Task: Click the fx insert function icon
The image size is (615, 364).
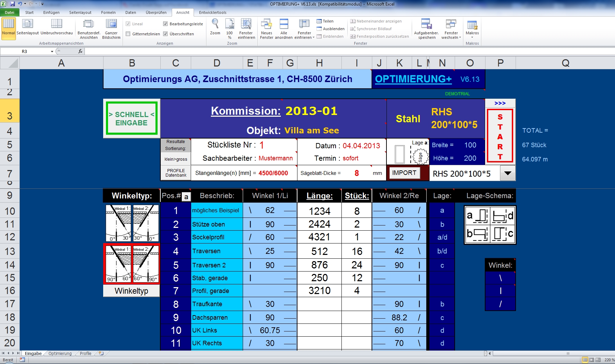Action: [80, 51]
